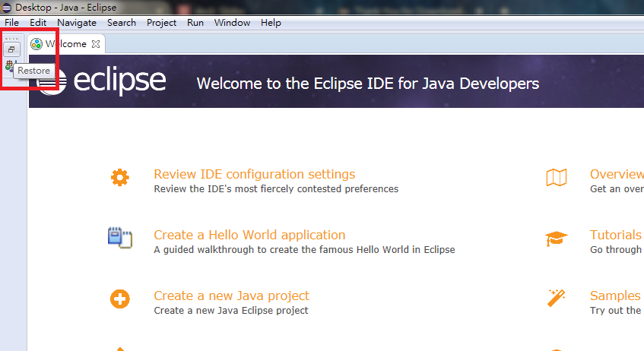Click the map icon beside Overview

point(556,177)
